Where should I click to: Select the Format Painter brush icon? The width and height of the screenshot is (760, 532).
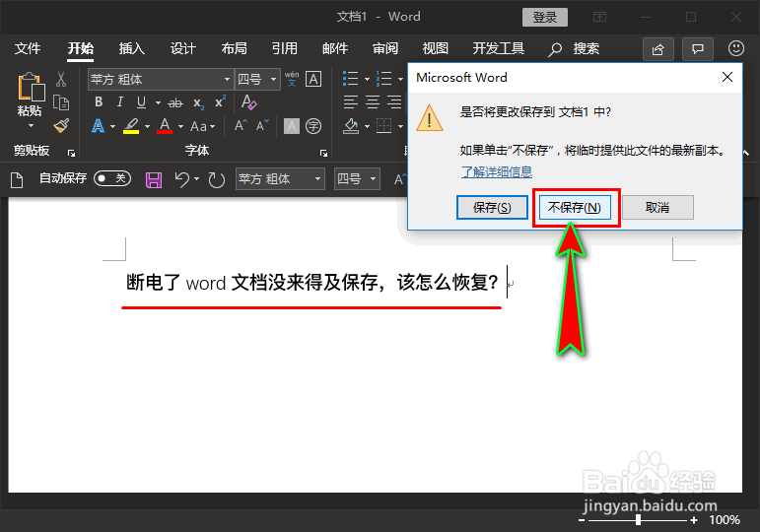61,126
